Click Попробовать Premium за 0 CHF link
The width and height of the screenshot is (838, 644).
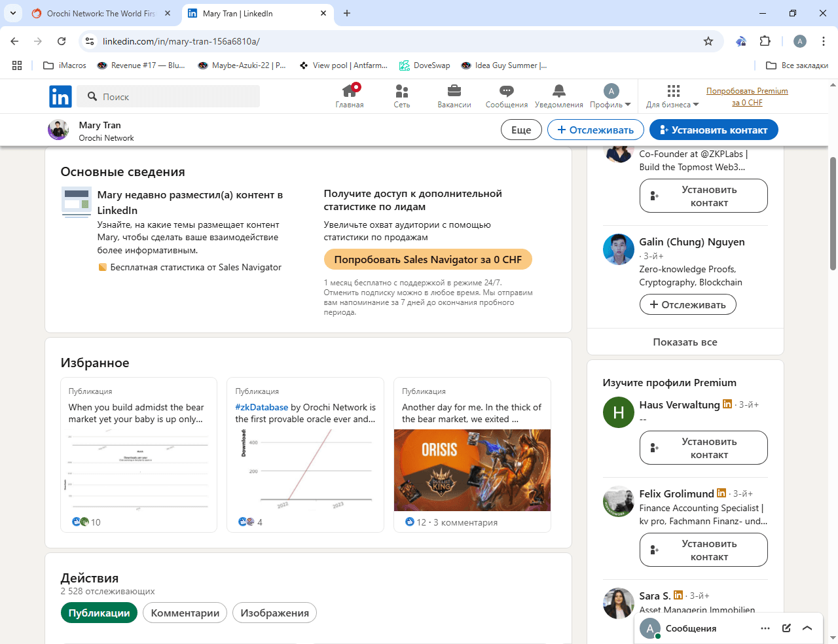[747, 96]
